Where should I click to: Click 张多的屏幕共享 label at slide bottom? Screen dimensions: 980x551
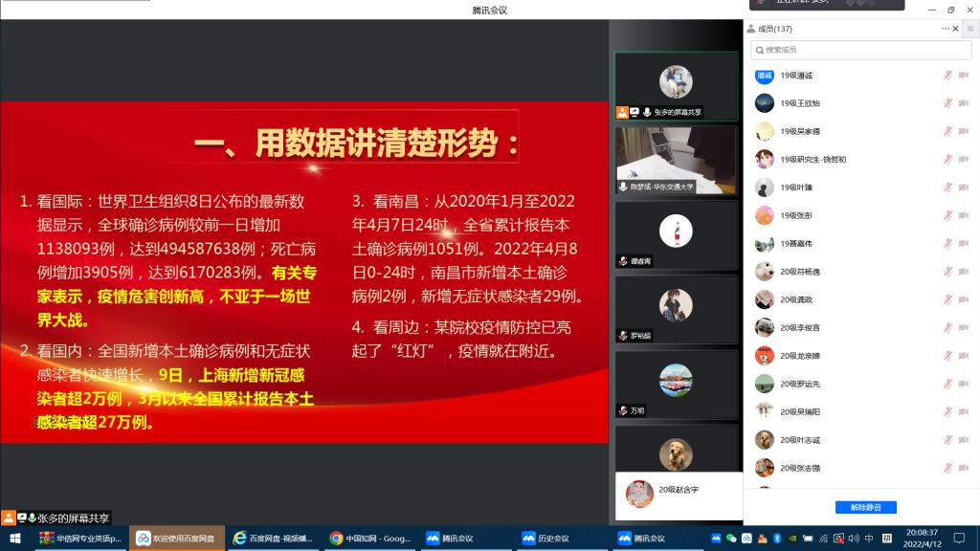[x=73, y=518]
